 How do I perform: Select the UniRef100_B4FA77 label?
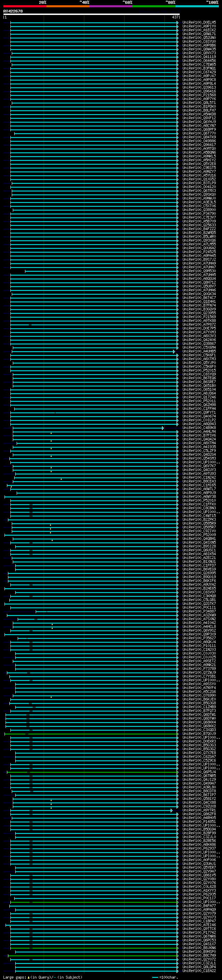[x=199, y=906]
